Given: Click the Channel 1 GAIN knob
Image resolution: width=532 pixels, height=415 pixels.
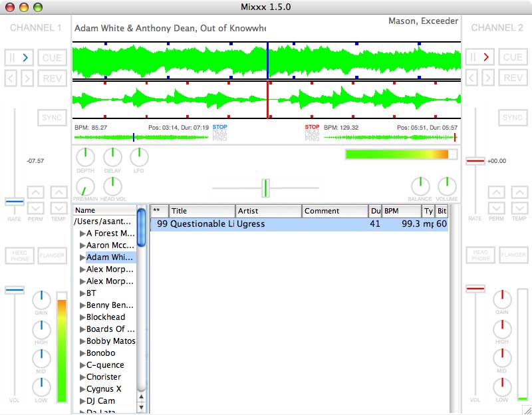Looking at the screenshot, I should click(x=41, y=300).
